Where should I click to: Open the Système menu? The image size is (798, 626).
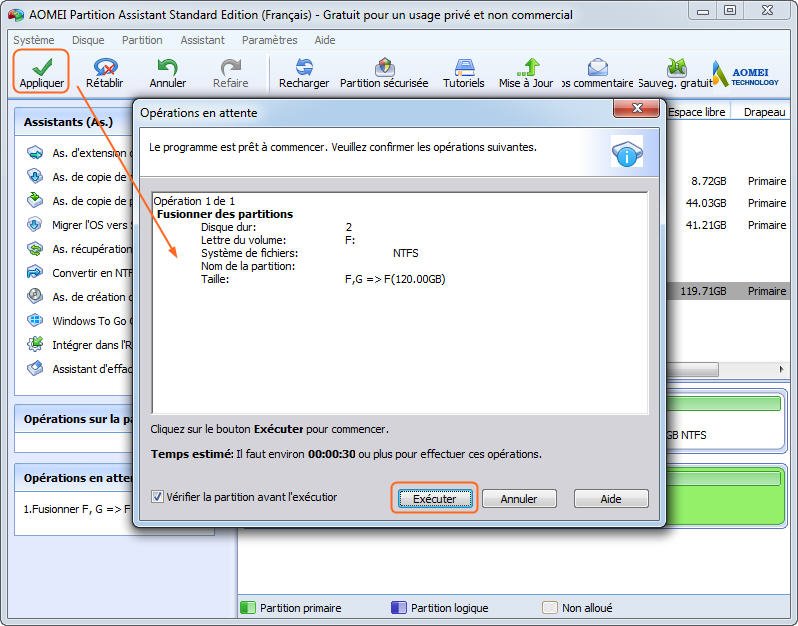pyautogui.click(x=34, y=40)
